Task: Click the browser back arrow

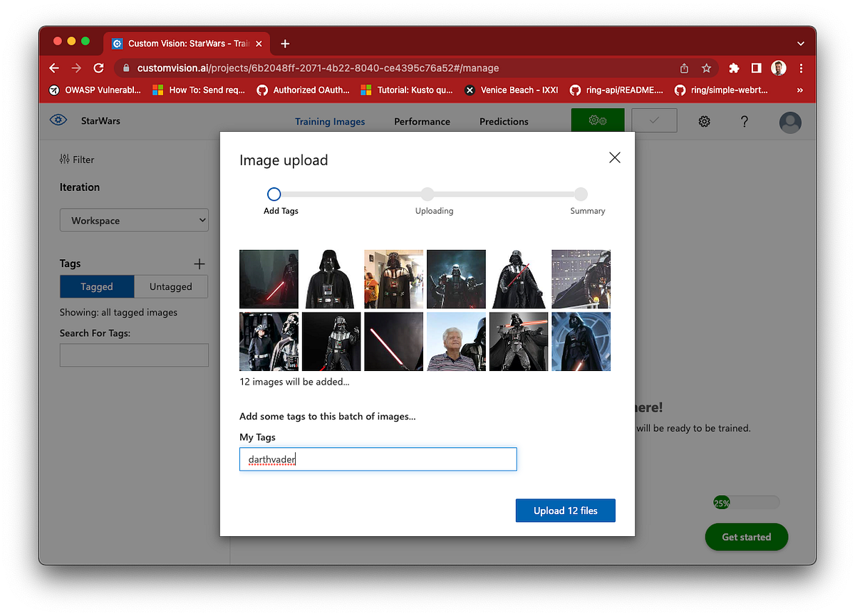Action: click(54, 68)
